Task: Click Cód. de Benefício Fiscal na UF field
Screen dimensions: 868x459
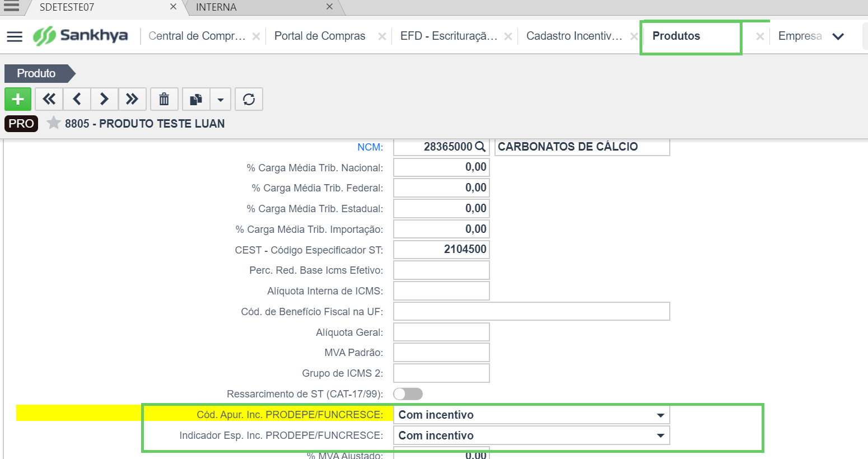Action: [x=531, y=311]
